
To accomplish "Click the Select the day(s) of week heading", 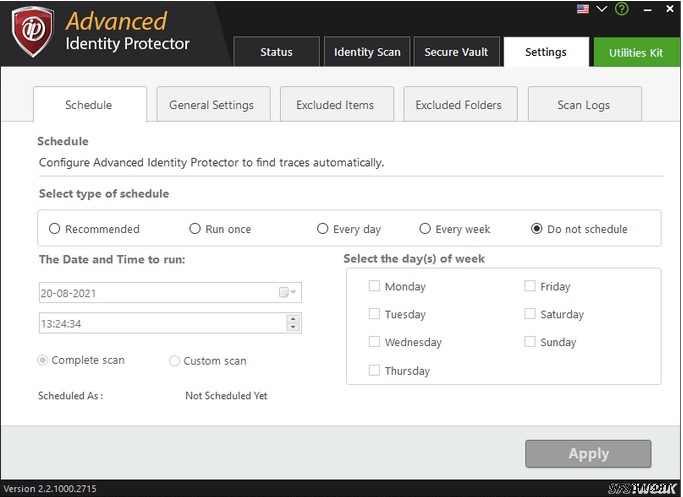I will pyautogui.click(x=414, y=259).
